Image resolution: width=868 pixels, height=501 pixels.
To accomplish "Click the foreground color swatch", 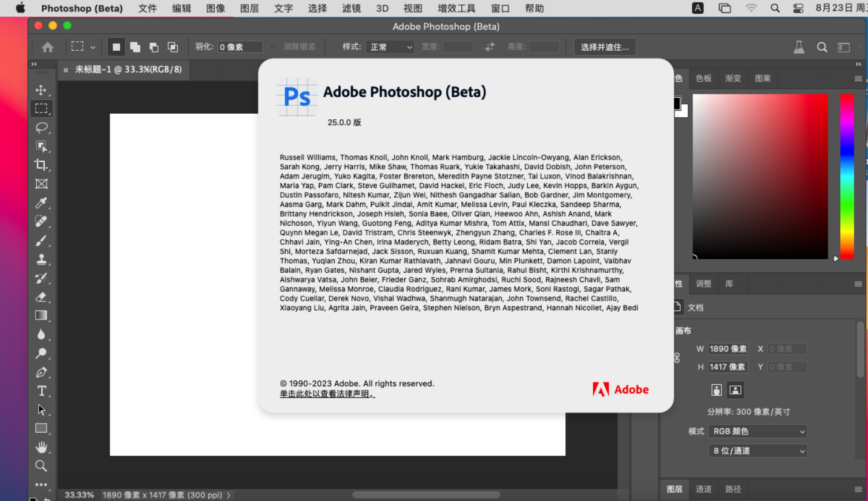I will pyautogui.click(x=677, y=103).
